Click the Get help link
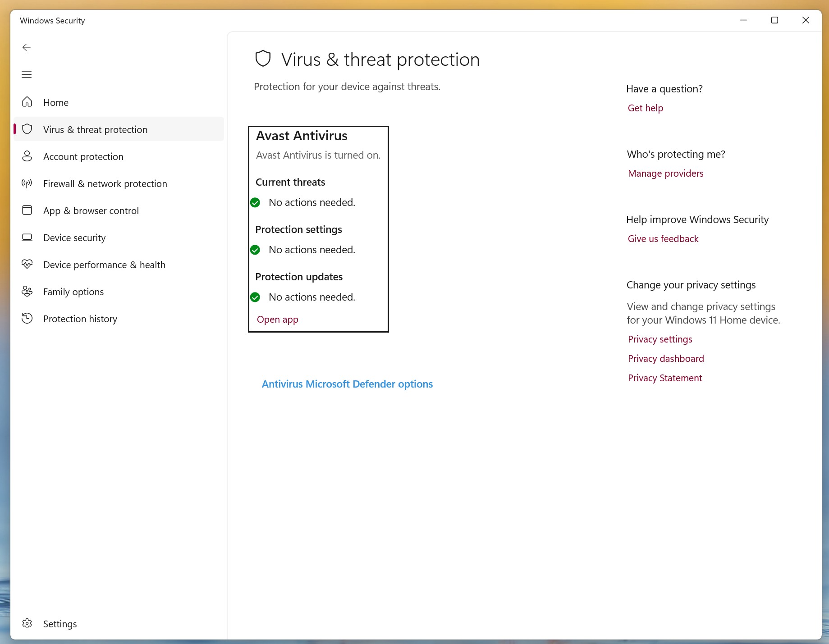 pos(646,108)
